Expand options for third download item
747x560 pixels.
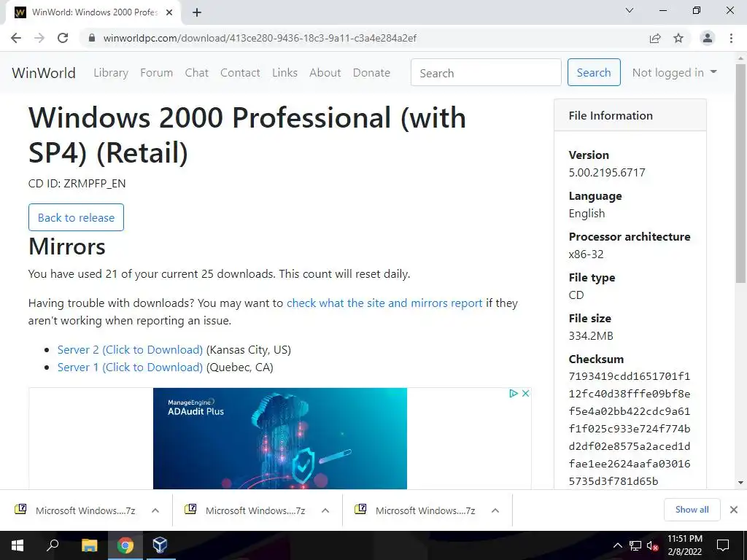(x=495, y=510)
